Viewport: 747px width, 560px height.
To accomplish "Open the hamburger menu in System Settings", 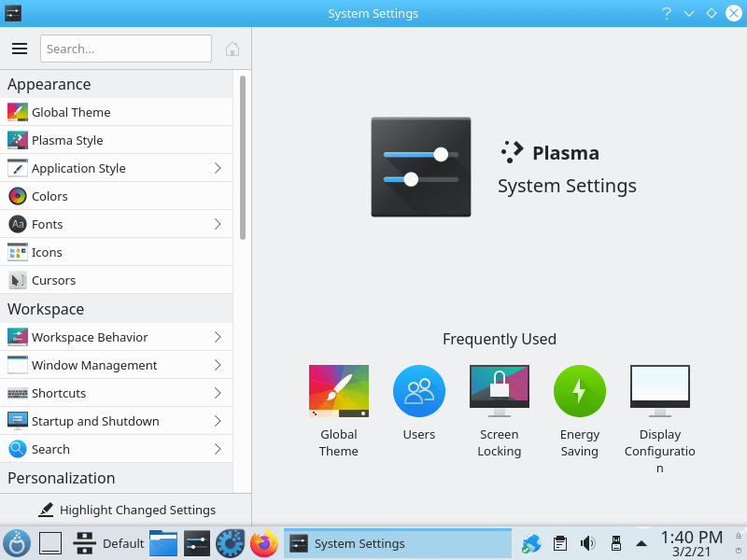I will click(x=20, y=49).
